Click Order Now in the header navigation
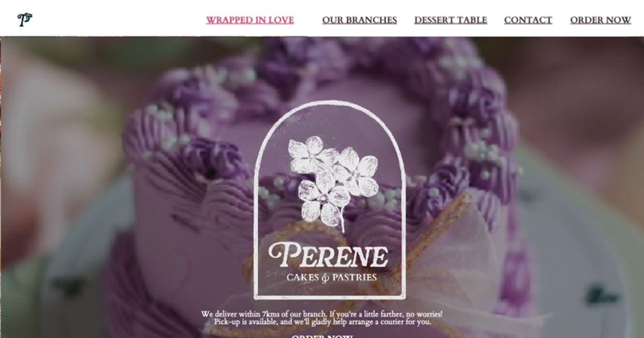644x338 pixels. [x=601, y=20]
